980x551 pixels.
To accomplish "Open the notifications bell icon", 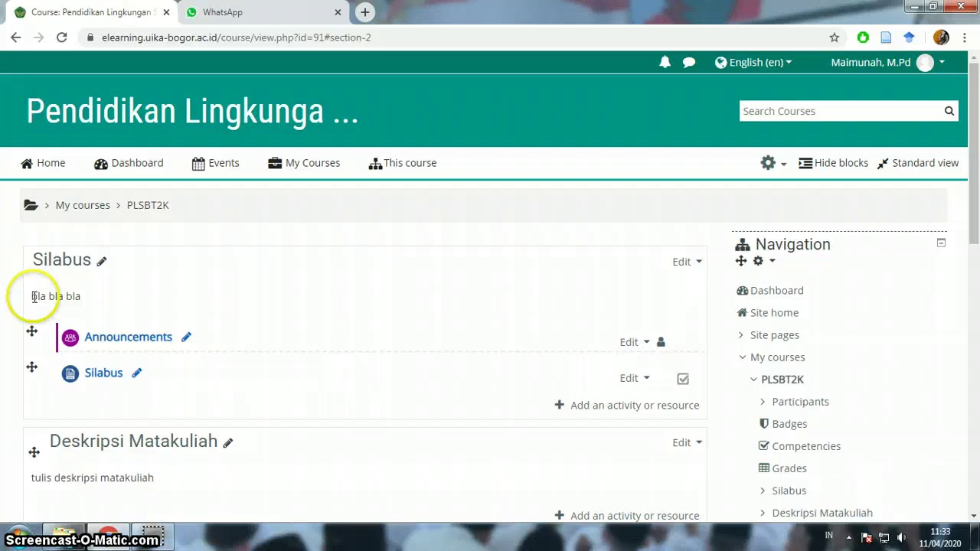I will [x=665, y=63].
